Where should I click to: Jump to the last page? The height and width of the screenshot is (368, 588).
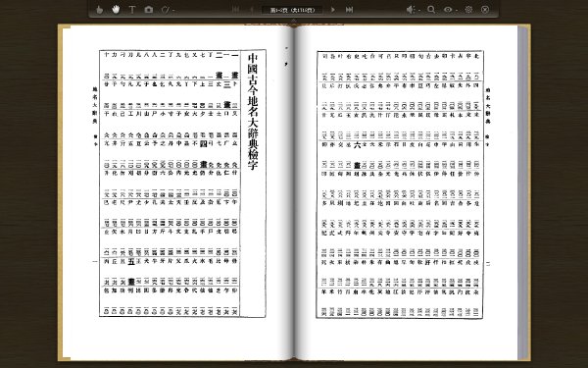point(349,10)
